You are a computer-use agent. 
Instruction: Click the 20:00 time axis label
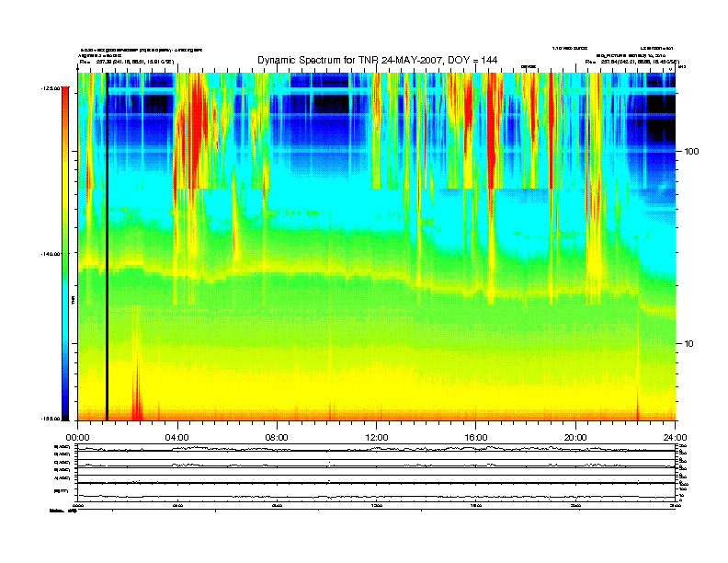click(x=575, y=438)
